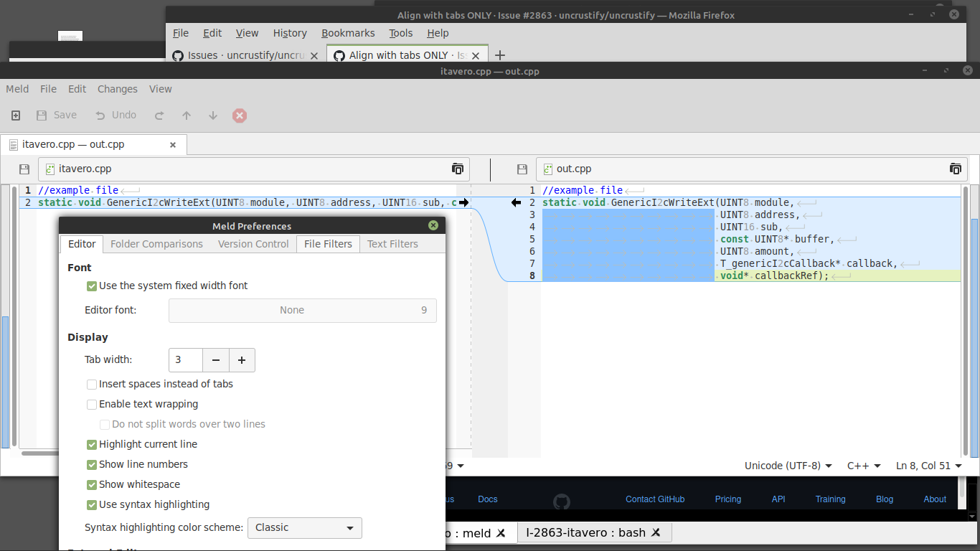
Task: Disable the Show whitespace option
Action: [92, 484]
